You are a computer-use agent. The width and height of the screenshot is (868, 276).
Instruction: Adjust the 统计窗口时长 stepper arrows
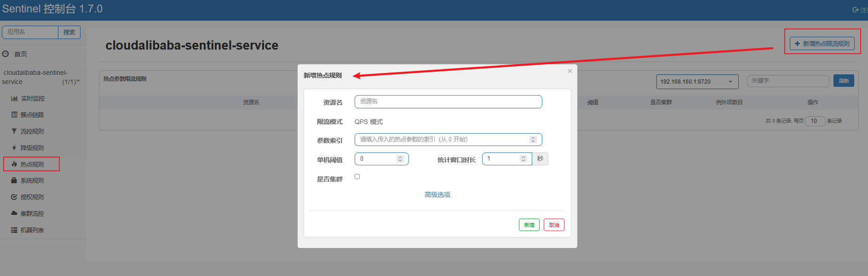coord(523,159)
